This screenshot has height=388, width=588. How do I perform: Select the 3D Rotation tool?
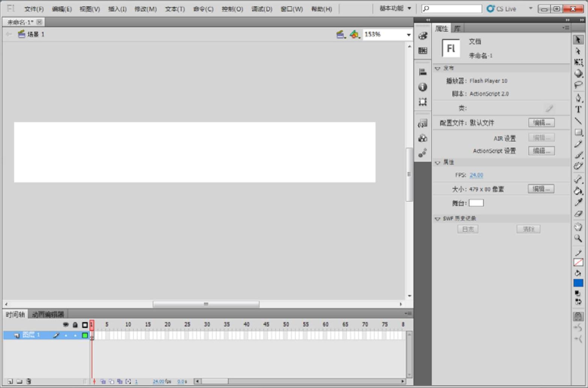pos(578,74)
